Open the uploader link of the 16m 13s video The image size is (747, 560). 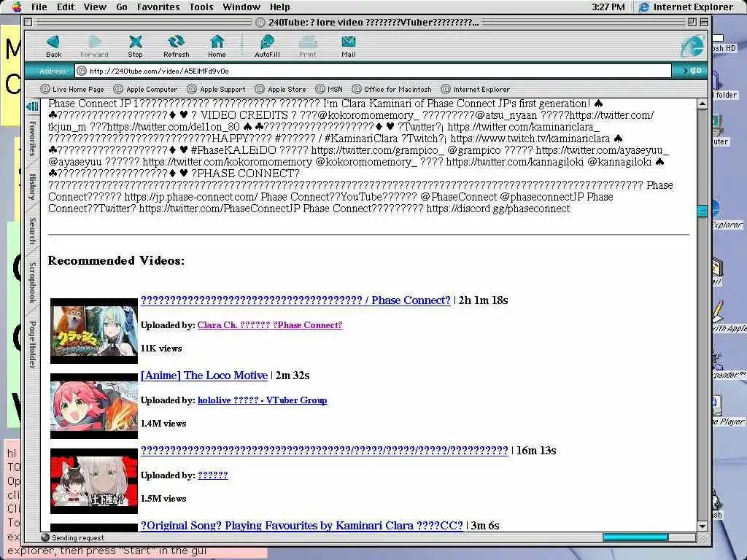tap(212, 475)
